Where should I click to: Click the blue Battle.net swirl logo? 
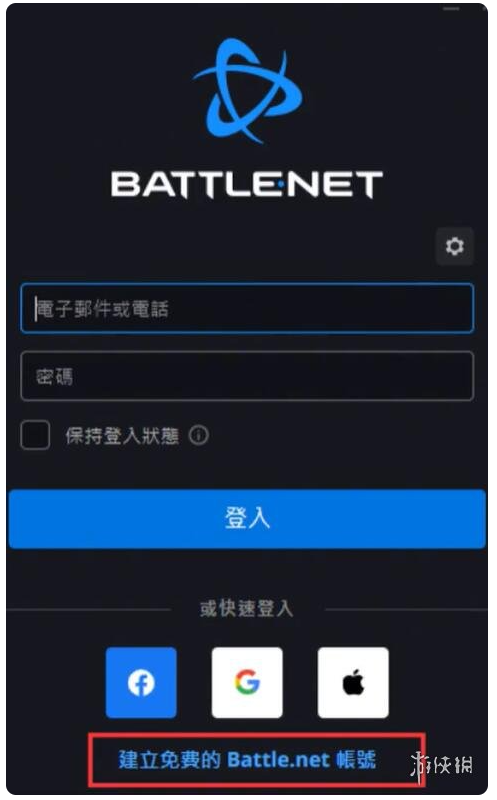tap(248, 91)
